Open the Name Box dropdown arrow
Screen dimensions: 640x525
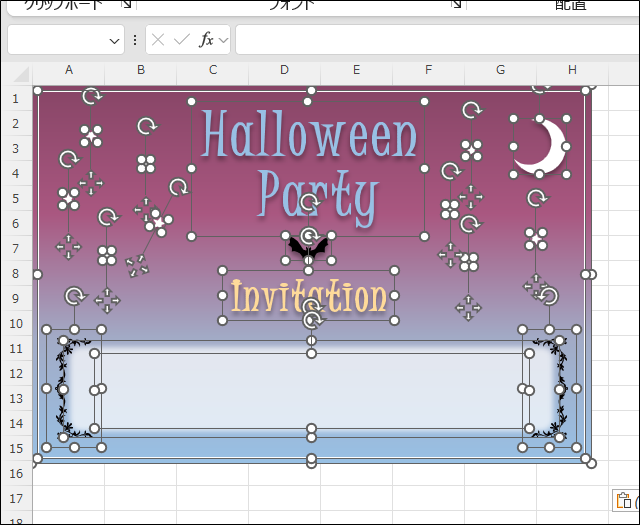tap(114, 40)
